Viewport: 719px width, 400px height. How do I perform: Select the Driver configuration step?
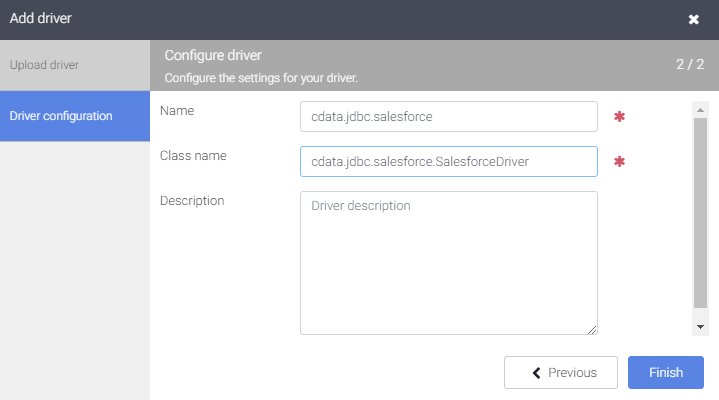tap(74, 115)
